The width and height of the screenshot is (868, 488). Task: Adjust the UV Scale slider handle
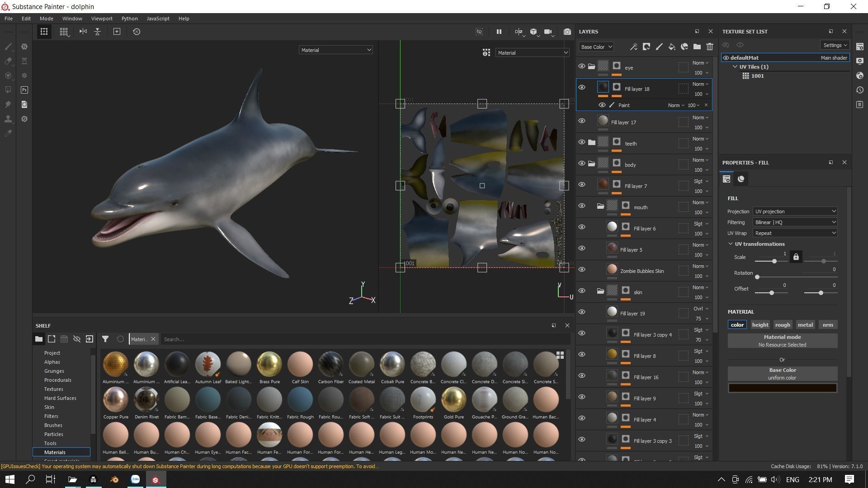pos(774,261)
